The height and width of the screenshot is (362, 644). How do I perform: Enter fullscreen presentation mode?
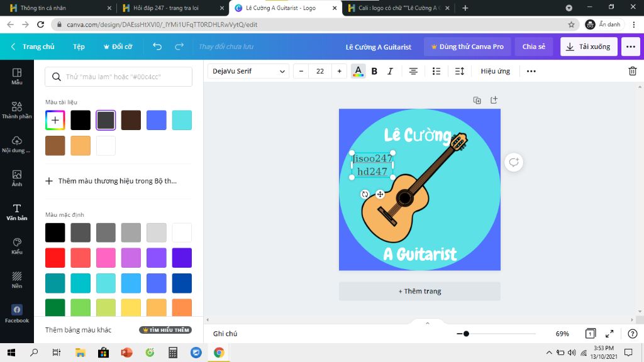pyautogui.click(x=609, y=333)
